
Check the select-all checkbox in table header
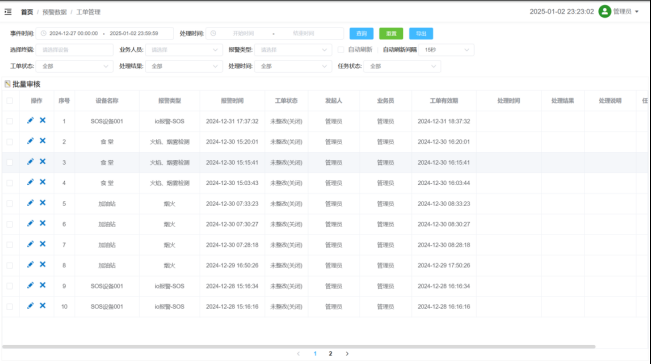point(10,100)
